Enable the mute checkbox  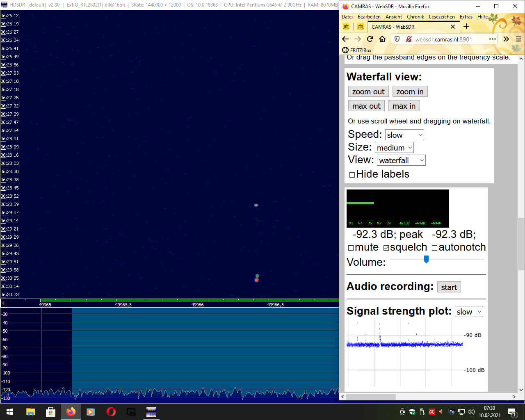tap(351, 248)
